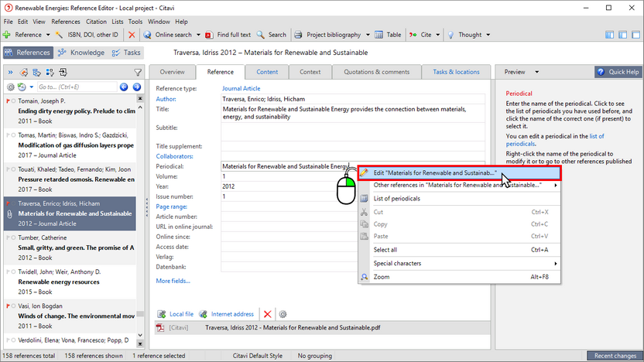Open the References menu

pyautogui.click(x=65, y=22)
